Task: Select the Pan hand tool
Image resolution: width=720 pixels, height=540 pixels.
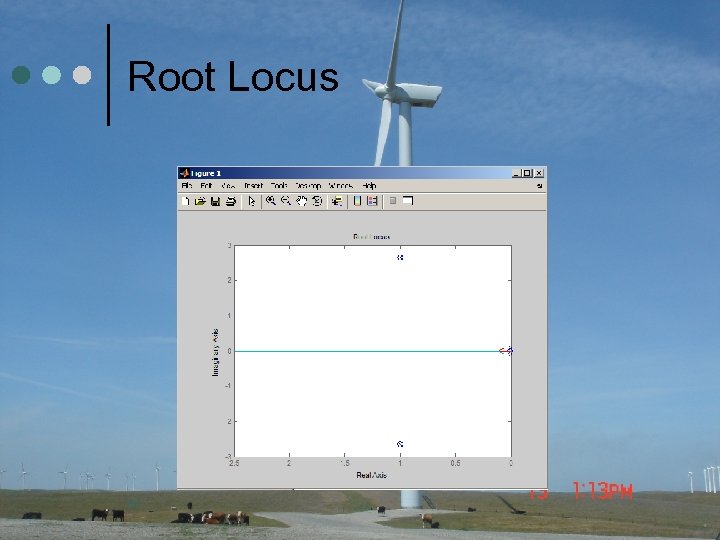Action: (301, 201)
